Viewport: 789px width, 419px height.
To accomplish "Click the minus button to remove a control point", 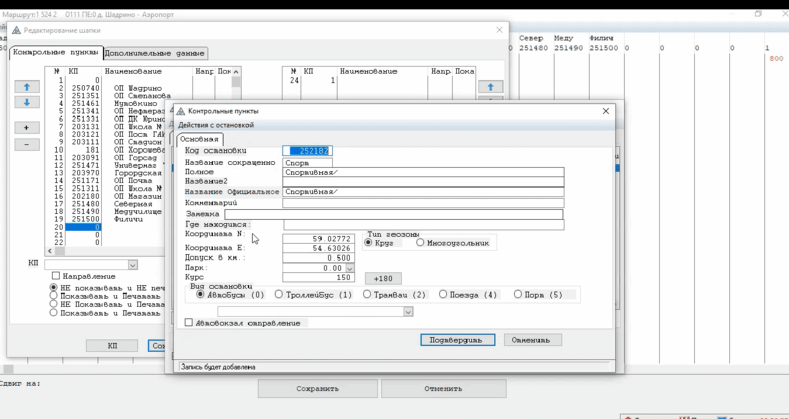I will pyautogui.click(x=27, y=144).
